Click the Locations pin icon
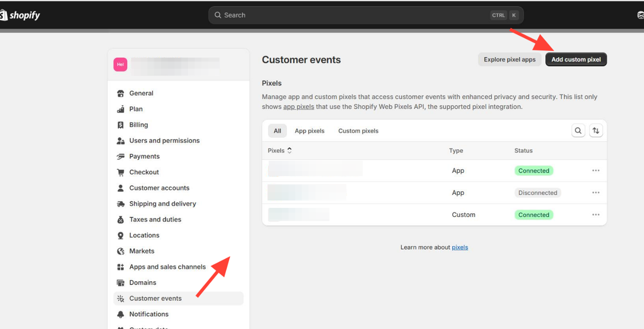The width and height of the screenshot is (644, 329). pyautogui.click(x=121, y=235)
